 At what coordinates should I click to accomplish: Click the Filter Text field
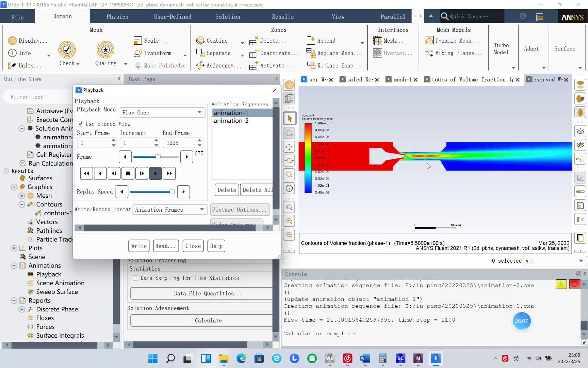37,97
